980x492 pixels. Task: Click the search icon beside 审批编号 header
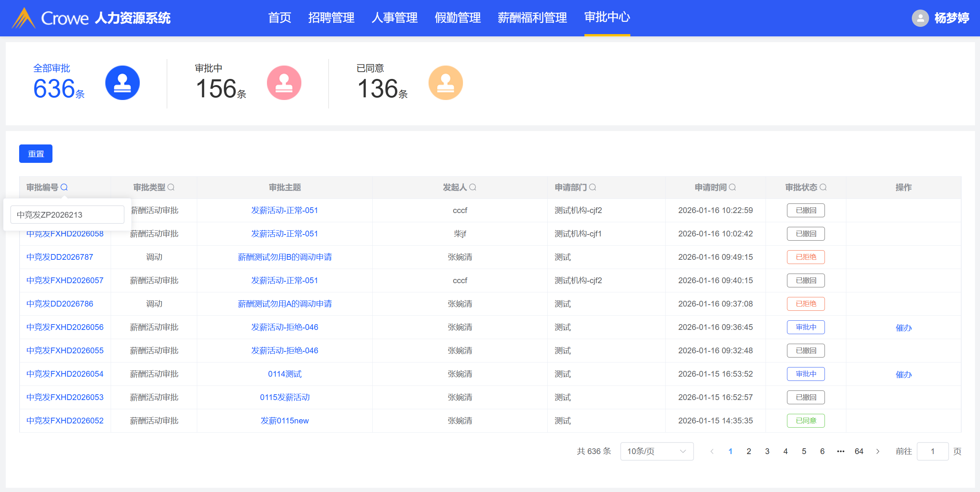[x=64, y=187]
